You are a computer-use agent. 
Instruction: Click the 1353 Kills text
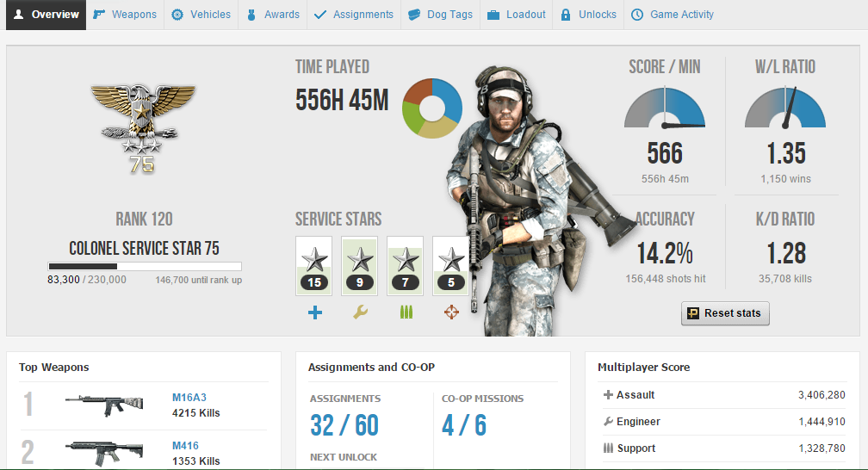[x=196, y=461]
